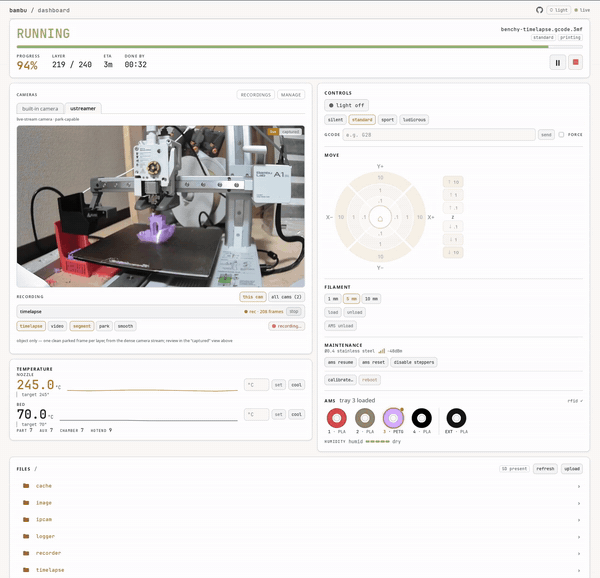
Task: Jog Y+ by 1 on dial
Action: [380, 190]
